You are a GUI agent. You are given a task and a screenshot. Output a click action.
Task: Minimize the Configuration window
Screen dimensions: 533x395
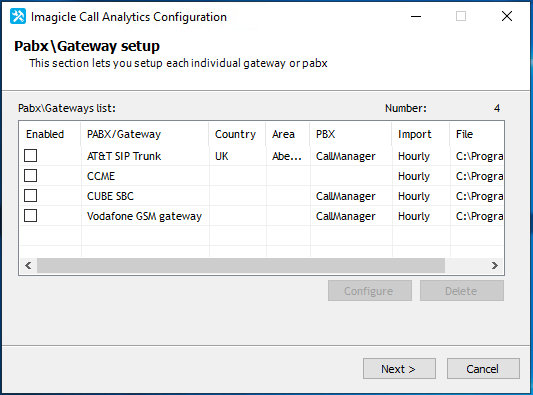(x=416, y=16)
